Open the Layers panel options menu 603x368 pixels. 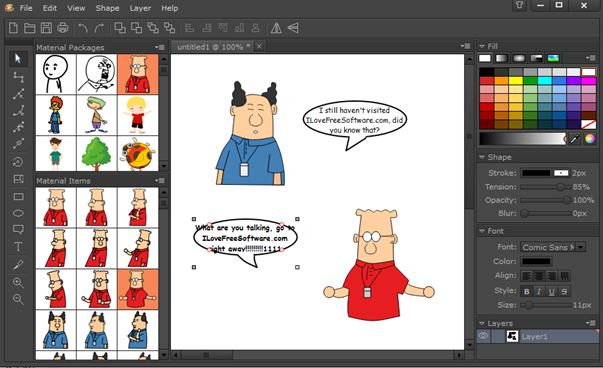(591, 323)
